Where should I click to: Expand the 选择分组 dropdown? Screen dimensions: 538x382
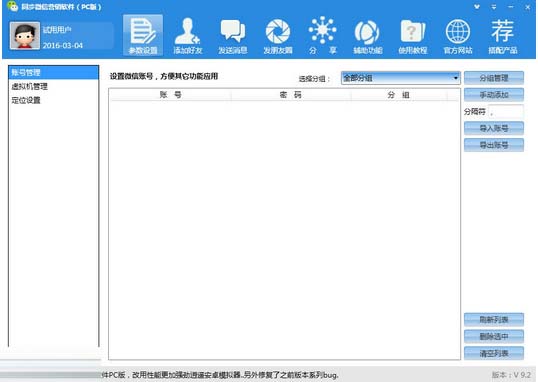pyautogui.click(x=400, y=78)
